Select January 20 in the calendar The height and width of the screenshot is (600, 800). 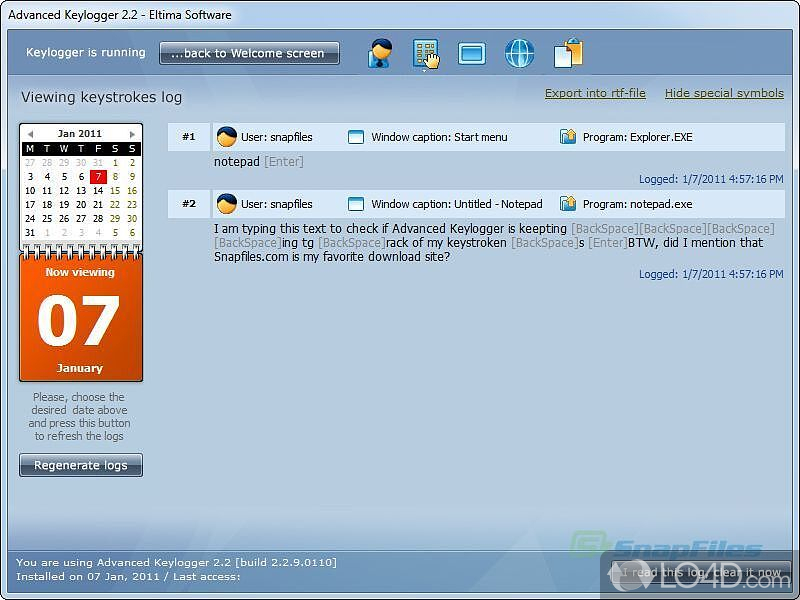click(81, 204)
